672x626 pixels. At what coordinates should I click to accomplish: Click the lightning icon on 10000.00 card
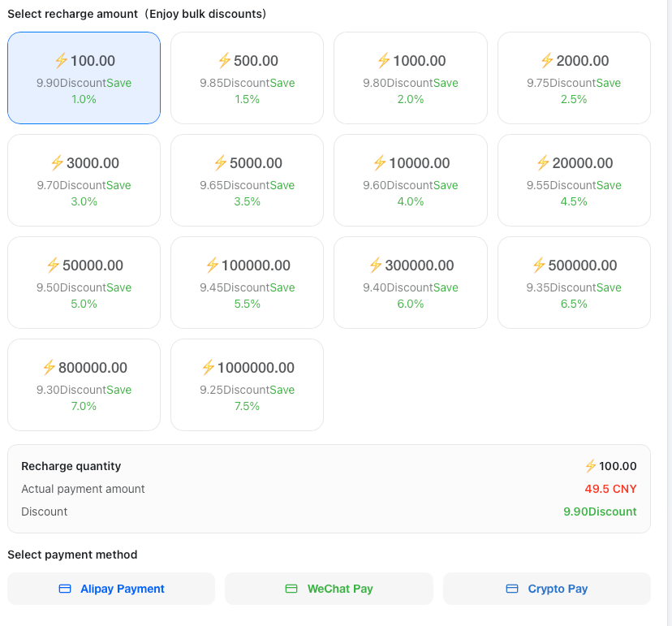click(x=380, y=163)
